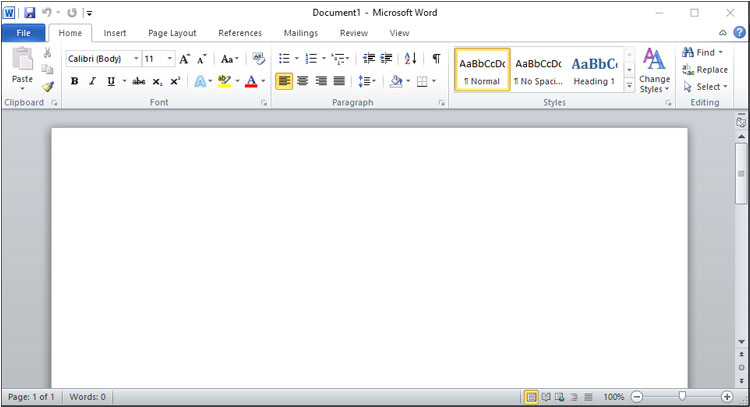Select Justify alignment
This screenshot has width=750, height=407.
(339, 81)
